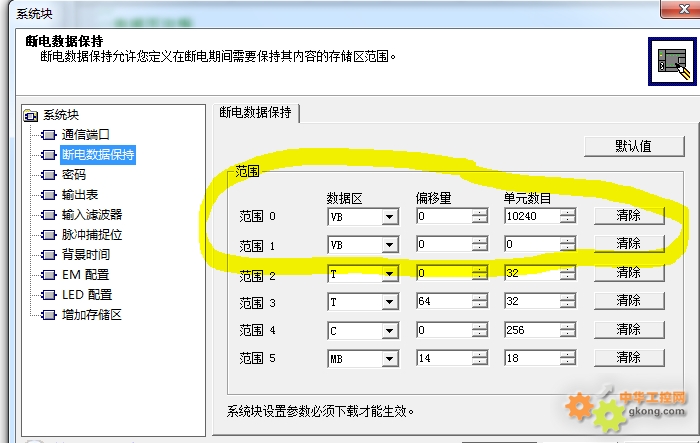Click 范围 3 单元数目 spinner arrows
The height and width of the screenshot is (443, 700).
[568, 301]
